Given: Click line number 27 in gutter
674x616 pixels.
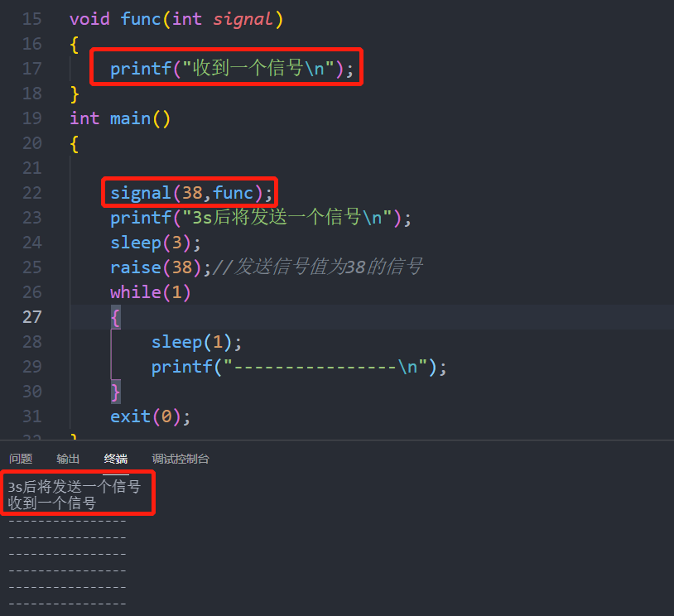Looking at the screenshot, I should (x=31, y=317).
